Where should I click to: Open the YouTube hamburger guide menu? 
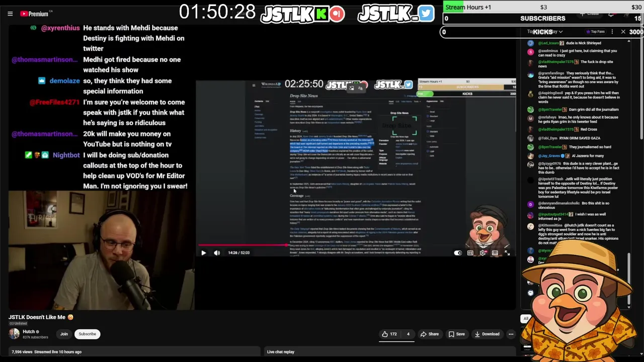[10, 14]
